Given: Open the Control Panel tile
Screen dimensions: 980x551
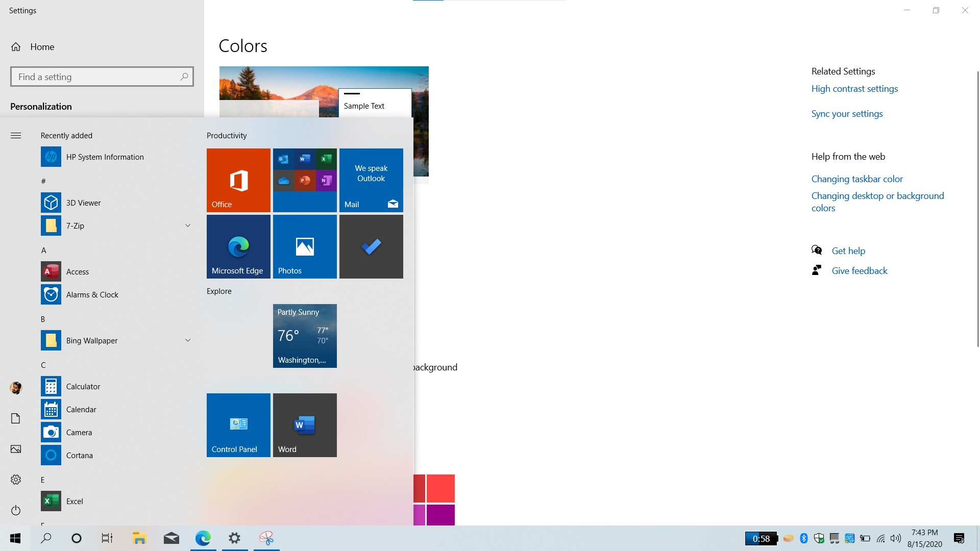Looking at the screenshot, I should click(x=238, y=425).
